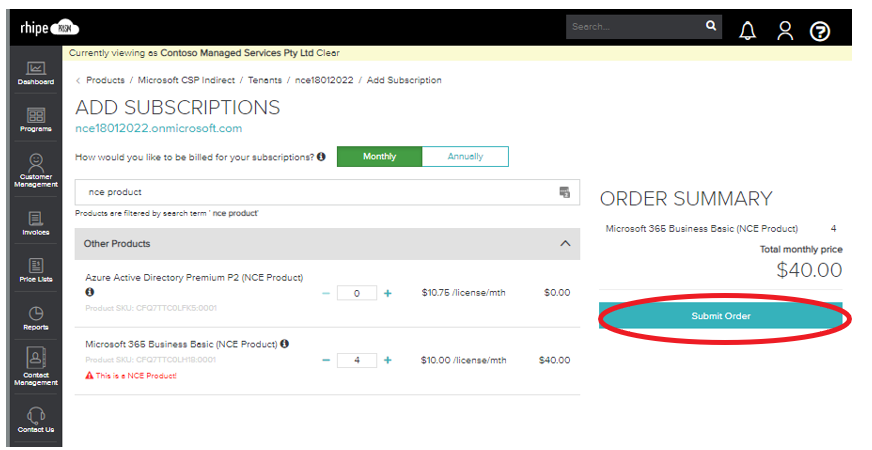
Task: Go to Microsoft CSP Indirect breadcrumb
Action: click(186, 80)
